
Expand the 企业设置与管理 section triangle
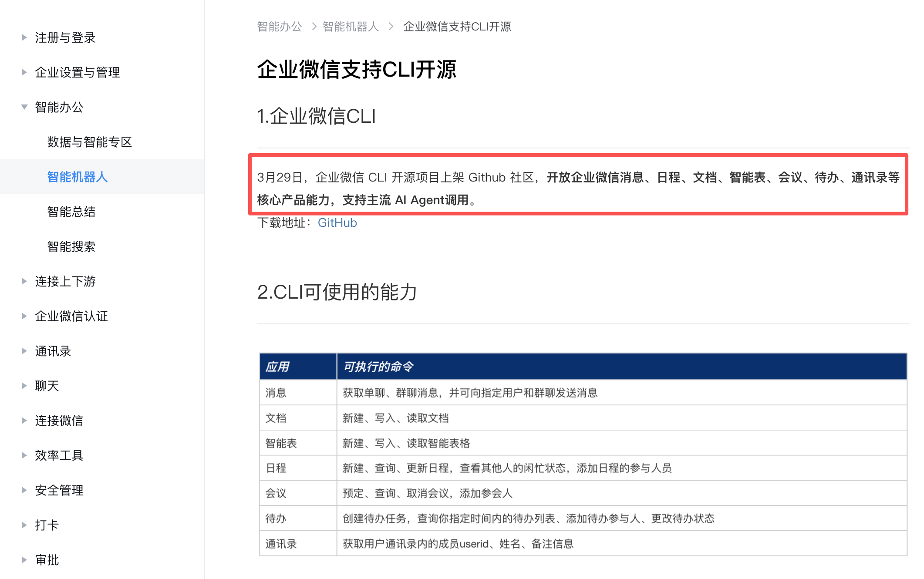click(24, 72)
